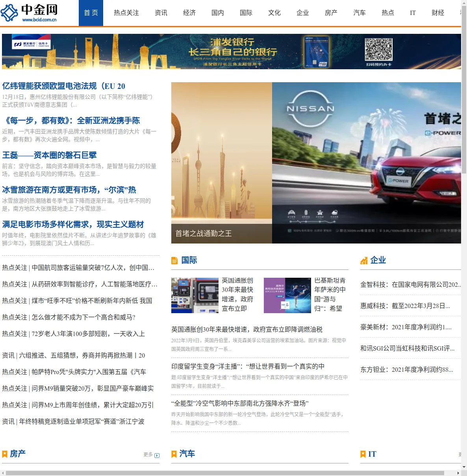Open 东方钽业 company news item
Viewport: 467px width, 476px height.
click(x=407, y=370)
